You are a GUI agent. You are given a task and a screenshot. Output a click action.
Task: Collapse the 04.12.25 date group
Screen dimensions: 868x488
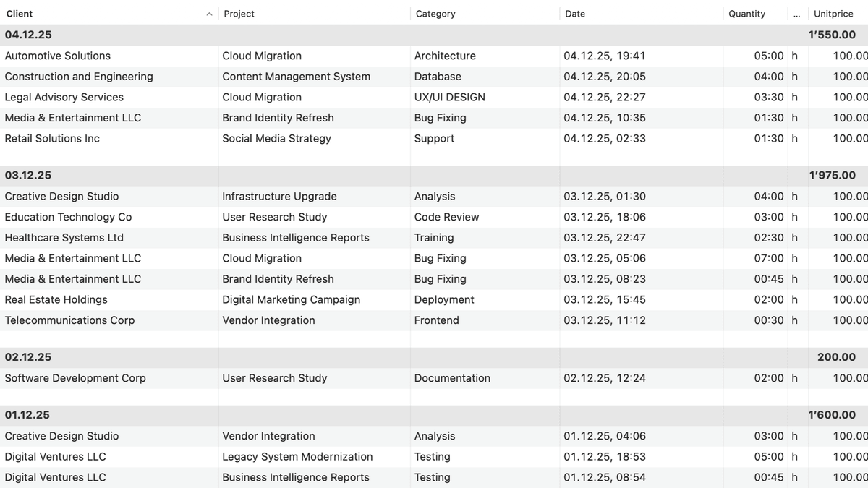tap(27, 34)
